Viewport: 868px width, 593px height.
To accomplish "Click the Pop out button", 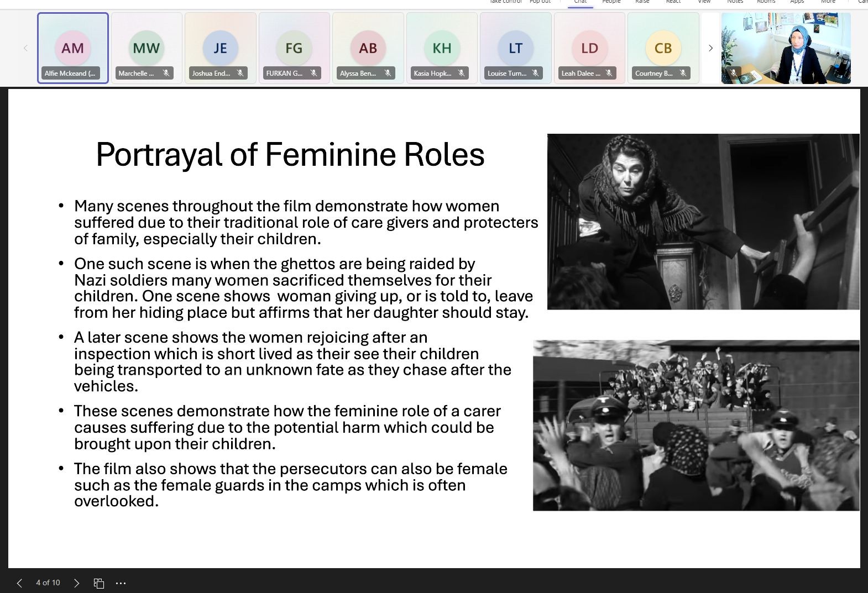I will coord(540,2).
